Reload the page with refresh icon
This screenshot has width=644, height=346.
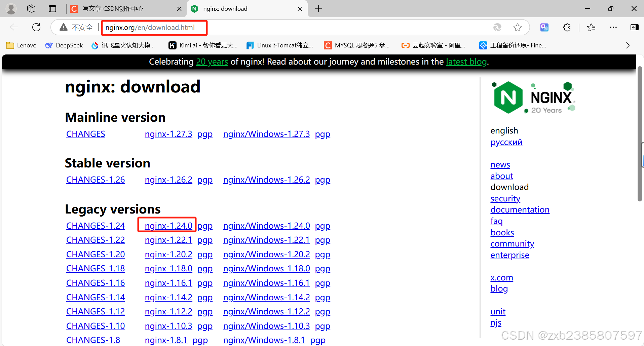(x=36, y=27)
